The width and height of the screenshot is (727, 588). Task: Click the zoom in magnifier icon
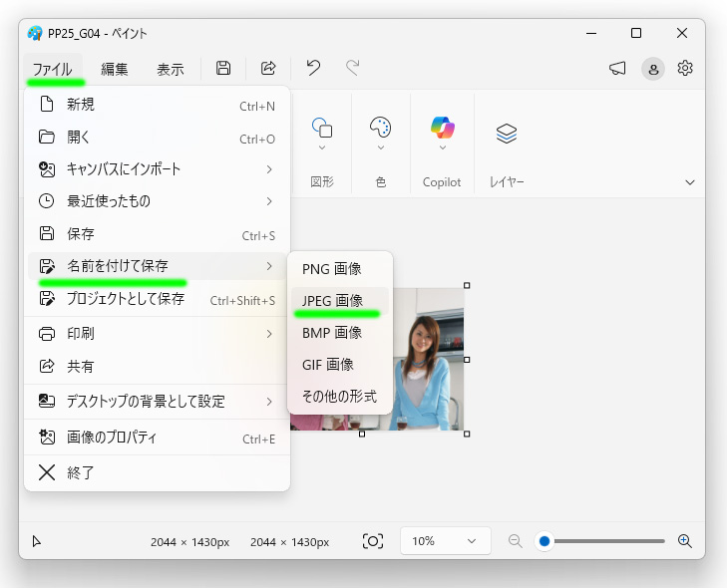point(685,541)
